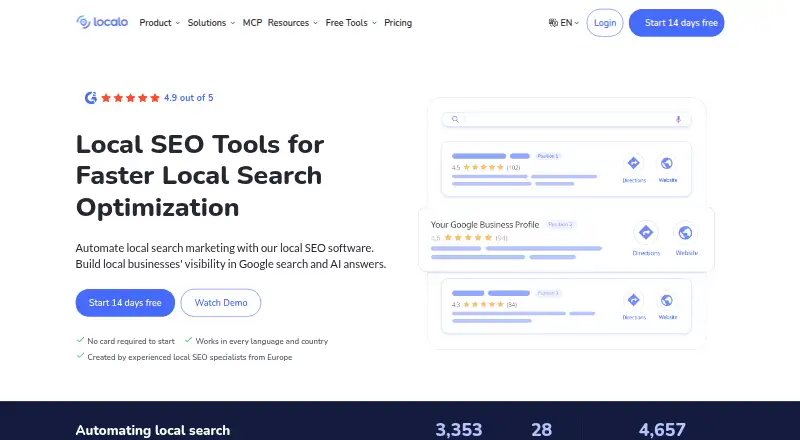Click Directions icon in Position 3 card
The image size is (800, 440).
pyautogui.click(x=634, y=300)
